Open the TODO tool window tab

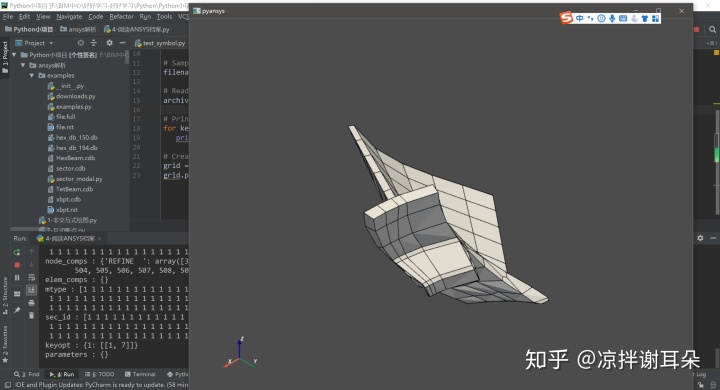pyautogui.click(x=99, y=374)
